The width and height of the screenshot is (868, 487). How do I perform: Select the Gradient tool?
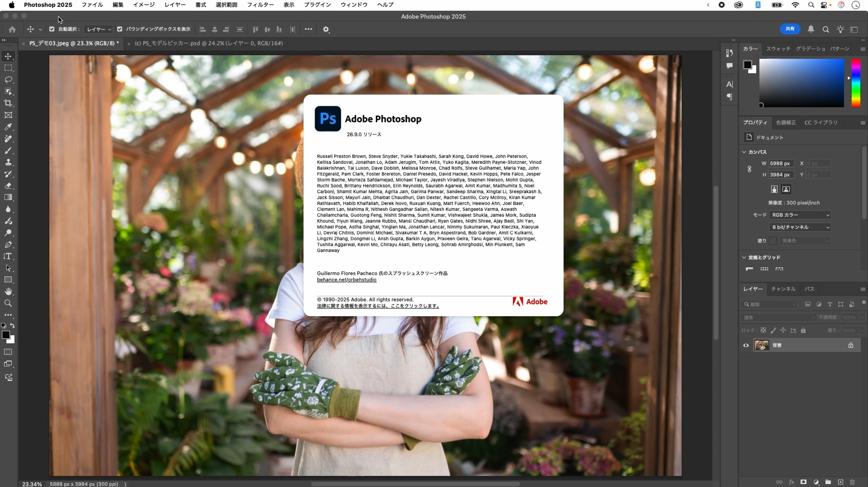(x=8, y=197)
